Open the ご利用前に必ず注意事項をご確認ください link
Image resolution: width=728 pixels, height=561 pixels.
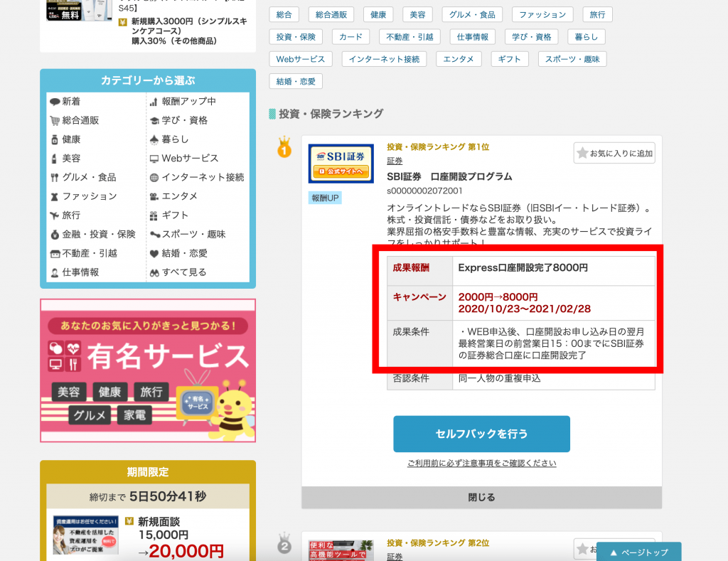[x=481, y=463]
